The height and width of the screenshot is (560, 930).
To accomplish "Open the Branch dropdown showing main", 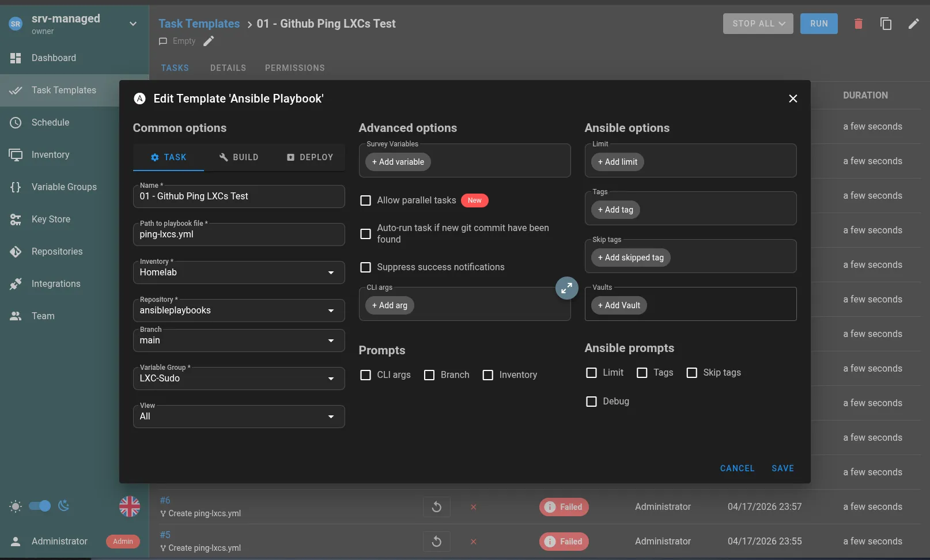I will (x=239, y=340).
